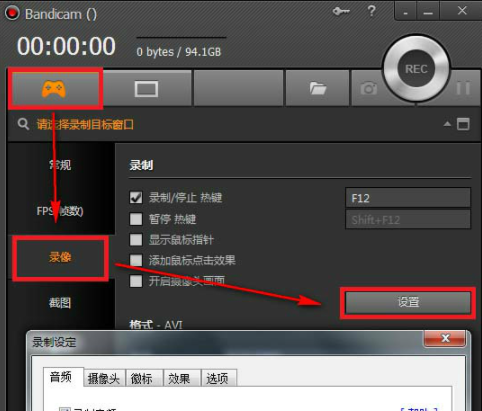This screenshot has width=482, height=411.
Task: Select the game recording mode gamepad icon
Action: click(53, 89)
